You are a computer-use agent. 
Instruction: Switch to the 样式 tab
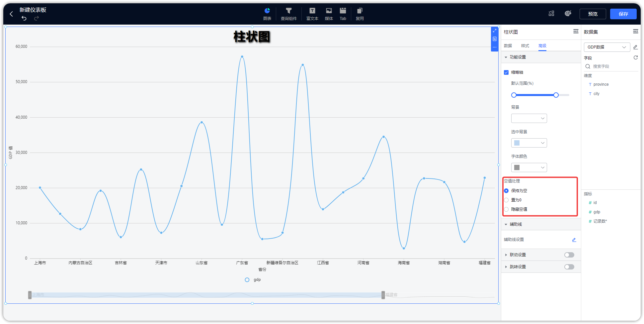[525, 46]
